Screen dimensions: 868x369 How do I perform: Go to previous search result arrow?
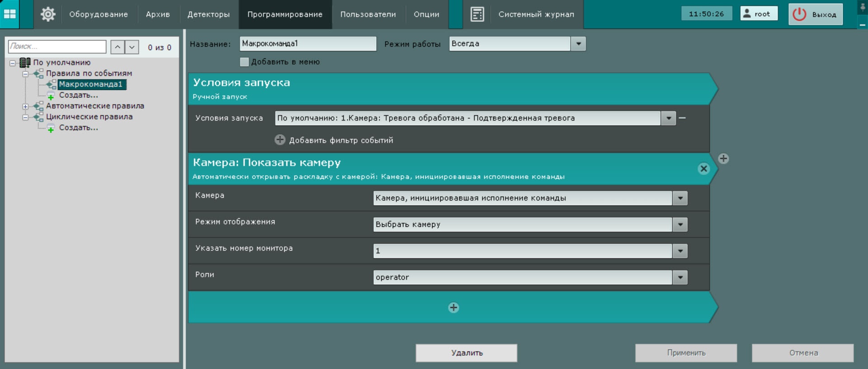(118, 47)
